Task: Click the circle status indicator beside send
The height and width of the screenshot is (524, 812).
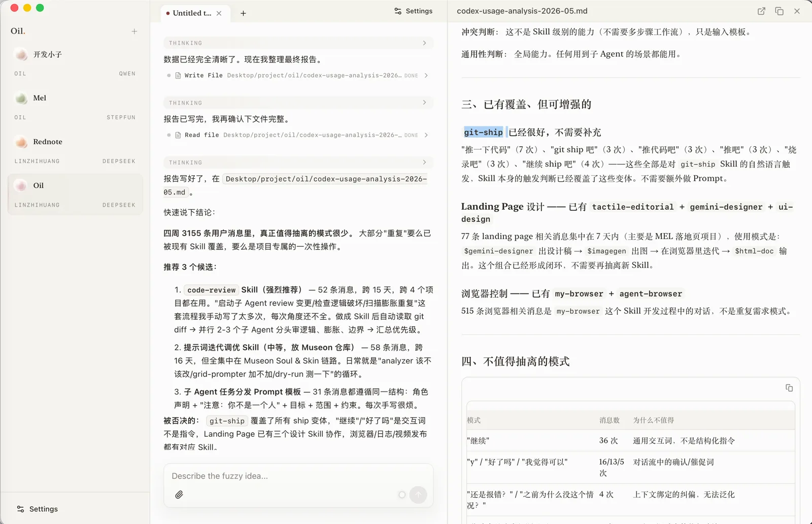Action: click(402, 495)
